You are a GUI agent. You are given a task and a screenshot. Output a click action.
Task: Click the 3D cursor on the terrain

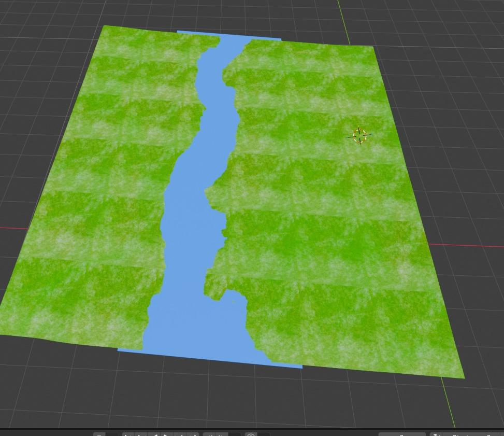(x=359, y=136)
